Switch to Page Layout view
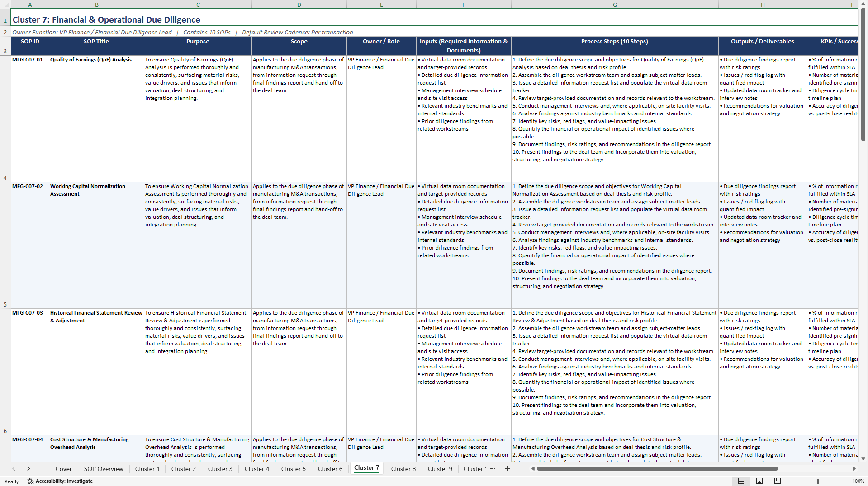868x486 pixels. click(759, 481)
